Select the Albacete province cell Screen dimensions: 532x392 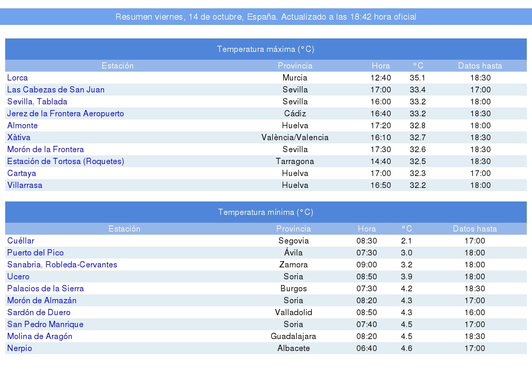click(294, 348)
